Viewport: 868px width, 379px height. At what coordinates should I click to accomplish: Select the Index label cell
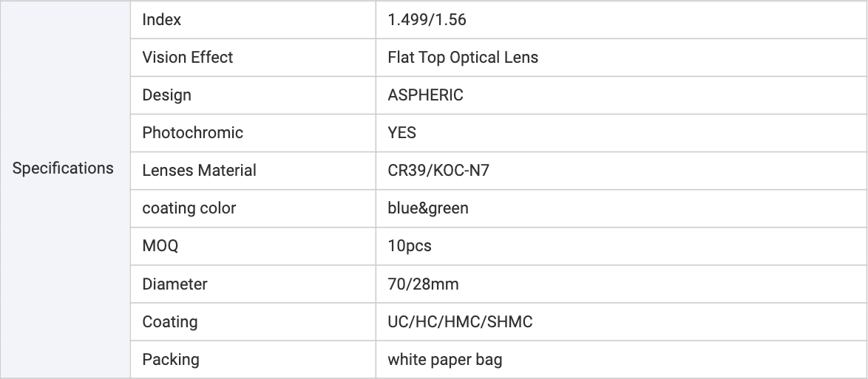(162, 20)
